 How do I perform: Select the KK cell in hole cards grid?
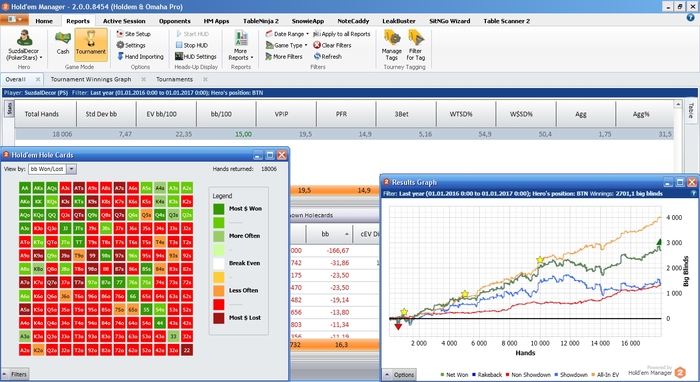(38, 202)
